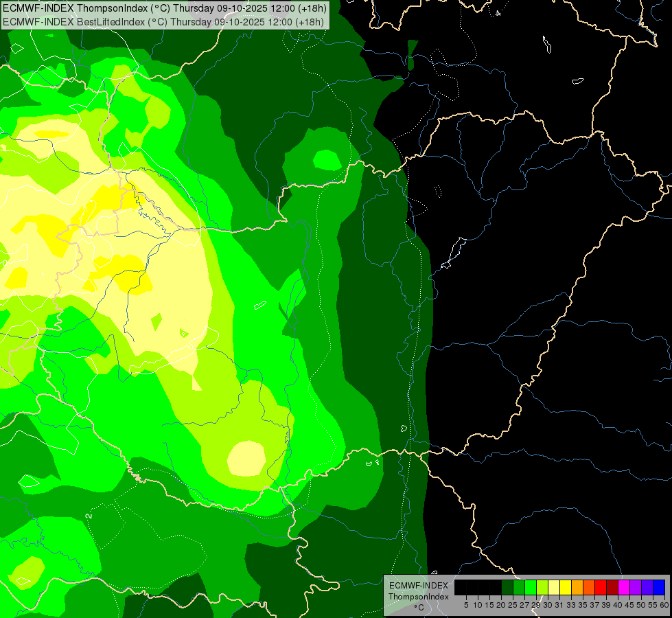The image size is (672, 618).
Task: Click the ECMWF-INDEX label in the legend
Action: (x=419, y=586)
